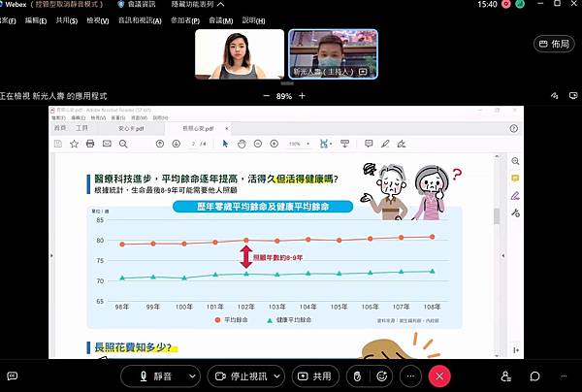This screenshot has height=392, width=582.
Task: Open the Webex 會議(M) menu
Action: point(221,20)
